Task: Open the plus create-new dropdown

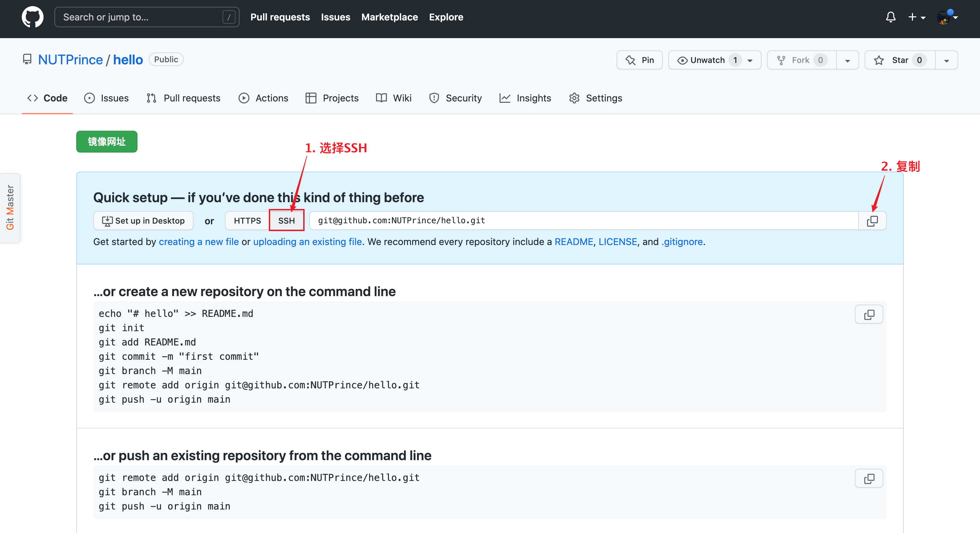Action: pos(916,17)
